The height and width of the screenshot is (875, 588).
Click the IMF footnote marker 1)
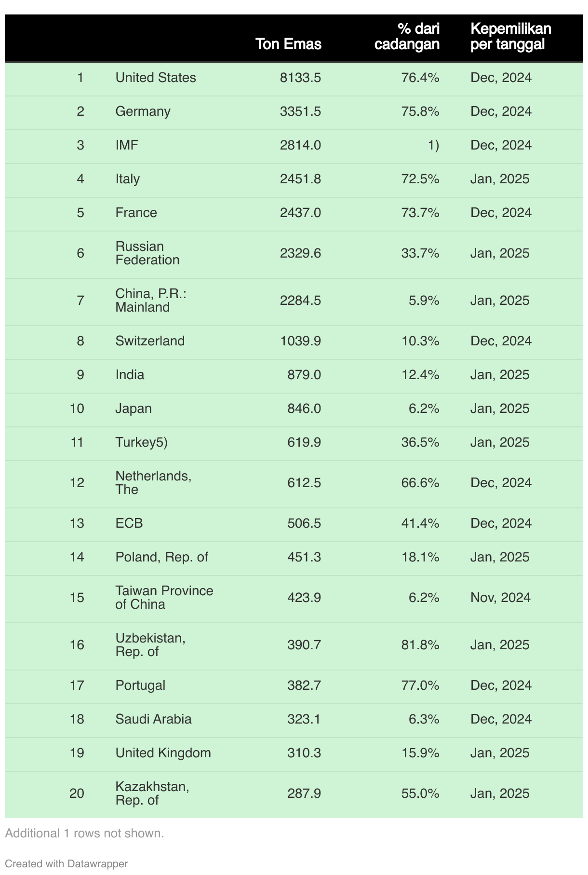[x=434, y=145]
